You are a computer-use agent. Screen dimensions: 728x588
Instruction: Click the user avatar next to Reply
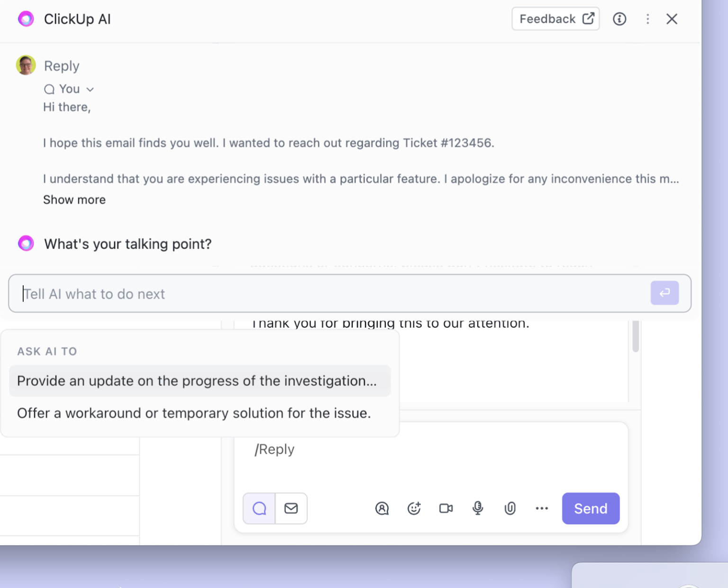26,65
